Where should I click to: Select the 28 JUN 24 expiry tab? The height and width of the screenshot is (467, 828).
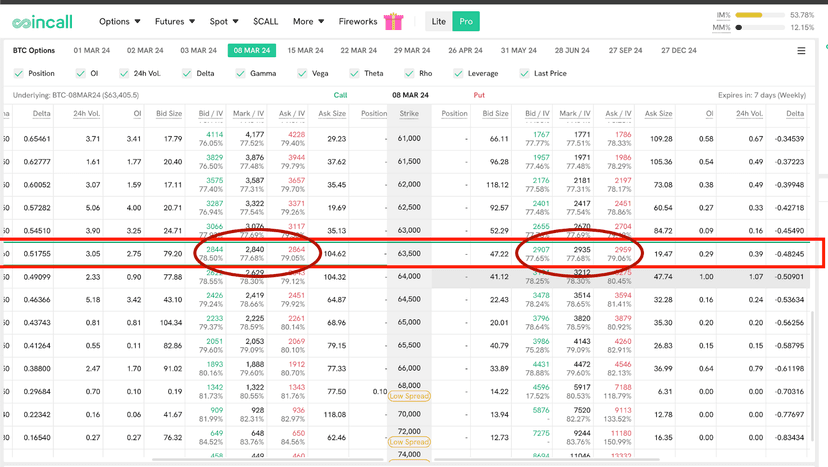coord(572,51)
